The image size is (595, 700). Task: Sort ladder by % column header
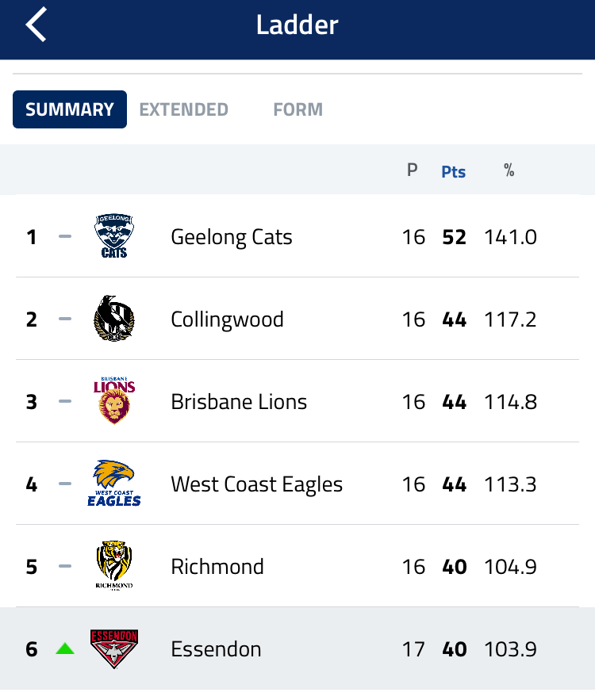(509, 170)
